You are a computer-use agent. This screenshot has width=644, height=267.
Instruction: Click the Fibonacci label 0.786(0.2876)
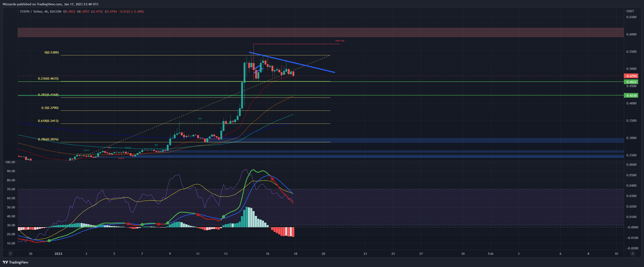point(48,139)
